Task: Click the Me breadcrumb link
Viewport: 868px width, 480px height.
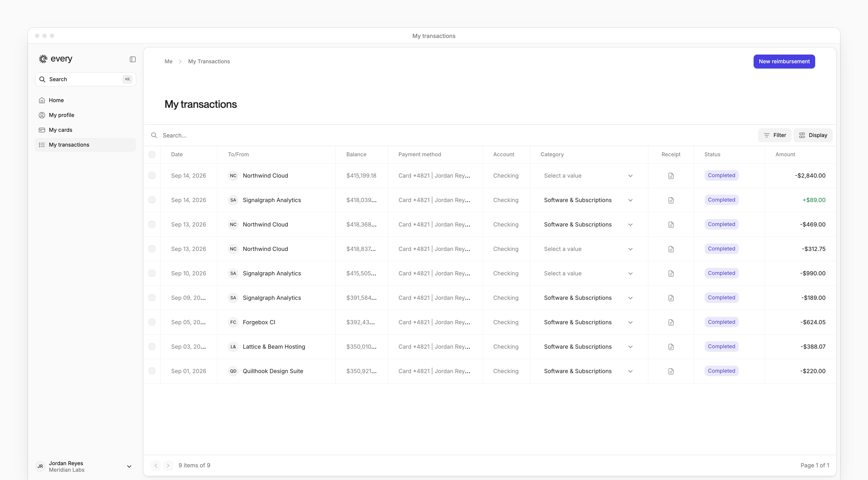Action: (168, 61)
